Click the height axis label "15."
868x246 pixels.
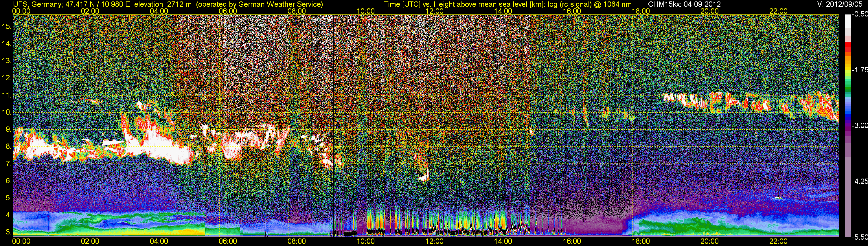(x=7, y=26)
